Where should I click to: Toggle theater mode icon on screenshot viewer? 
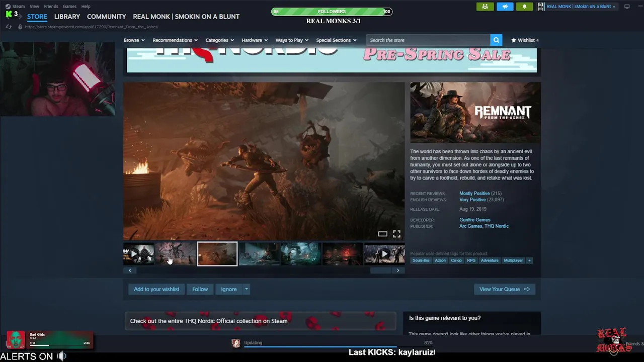pos(383,234)
